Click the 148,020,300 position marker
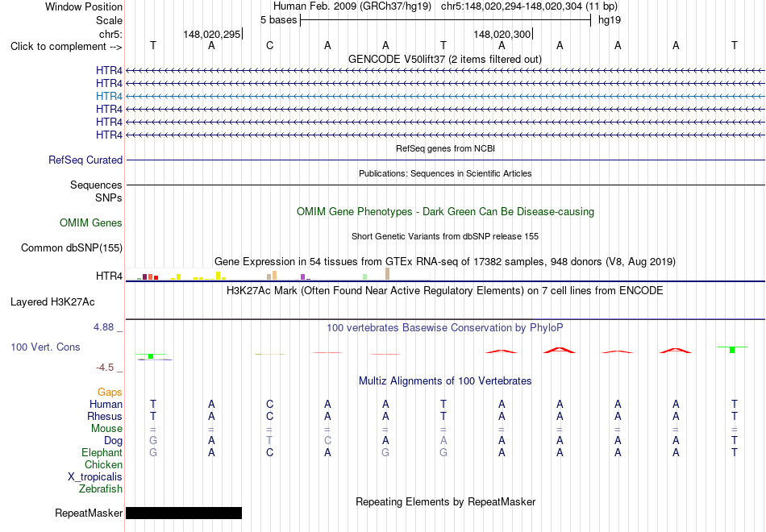 point(502,34)
